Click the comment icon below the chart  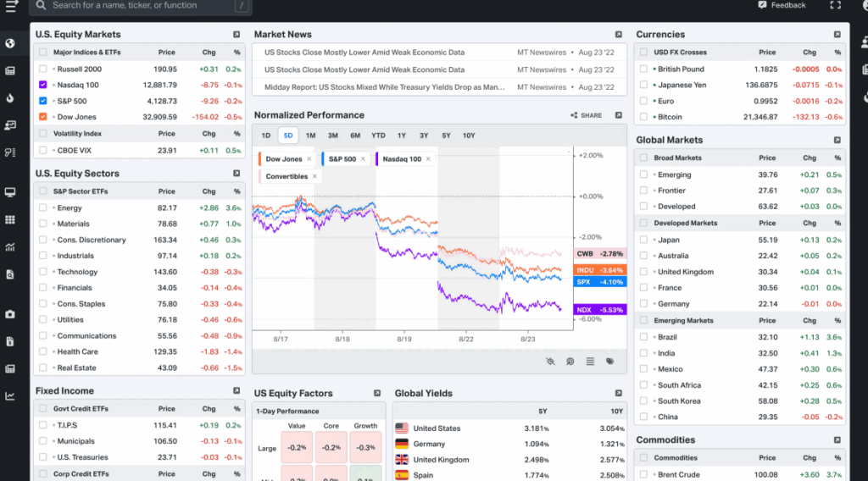pyautogui.click(x=570, y=362)
